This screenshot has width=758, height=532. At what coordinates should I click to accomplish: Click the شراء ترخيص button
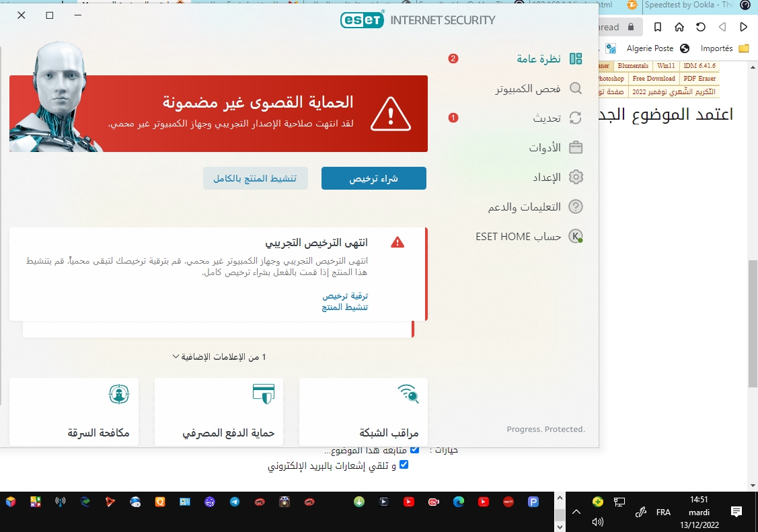tap(374, 178)
